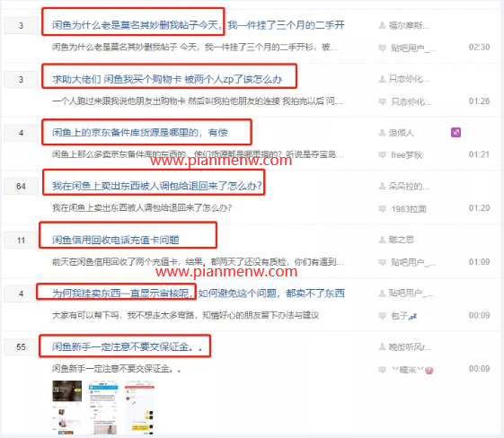The height and width of the screenshot is (438, 504).
Task: Click reply bubble icon beside 包子
Action: [382, 316]
